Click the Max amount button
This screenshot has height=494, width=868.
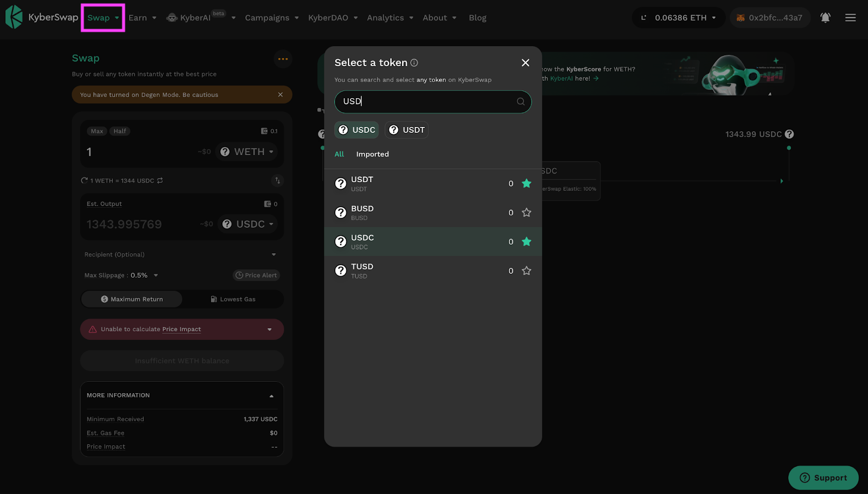[97, 131]
